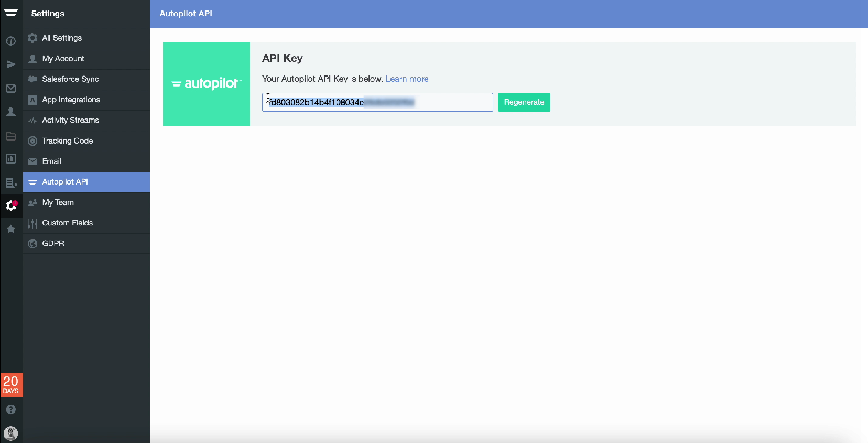Open Custom Fields settings
Viewport: 868px width, 443px height.
click(x=86, y=223)
